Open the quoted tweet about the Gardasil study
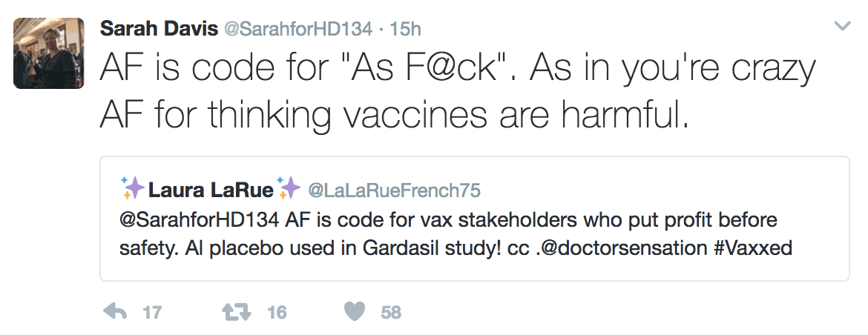 click(x=475, y=234)
